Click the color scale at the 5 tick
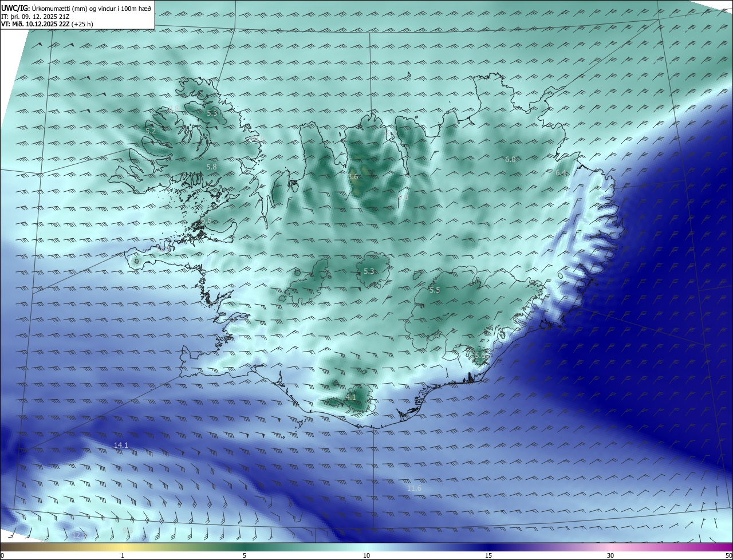 (x=245, y=555)
